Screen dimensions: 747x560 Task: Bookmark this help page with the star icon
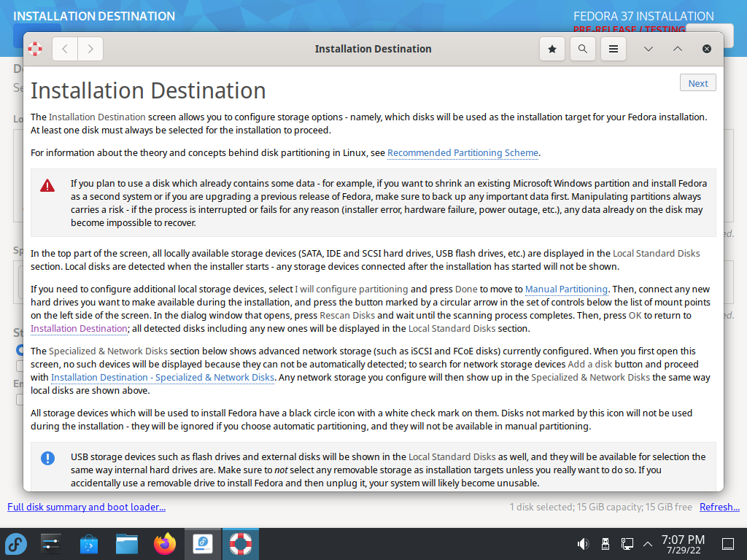552,49
